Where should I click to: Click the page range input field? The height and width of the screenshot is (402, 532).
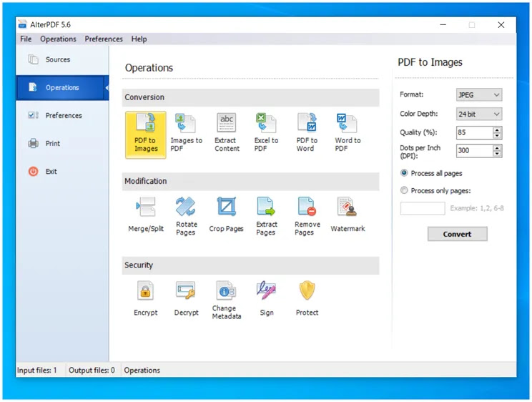pyautogui.click(x=423, y=208)
